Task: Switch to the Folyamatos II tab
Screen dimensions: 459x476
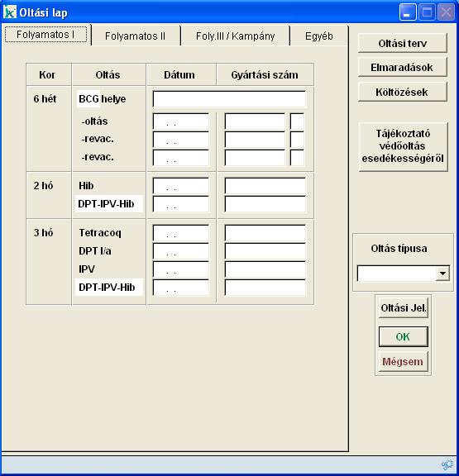Action: coord(135,36)
